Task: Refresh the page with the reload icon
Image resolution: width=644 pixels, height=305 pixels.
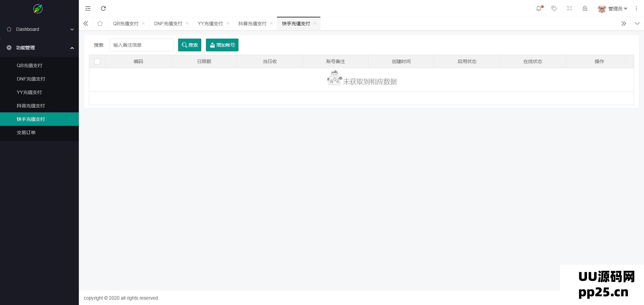Action: point(103,8)
